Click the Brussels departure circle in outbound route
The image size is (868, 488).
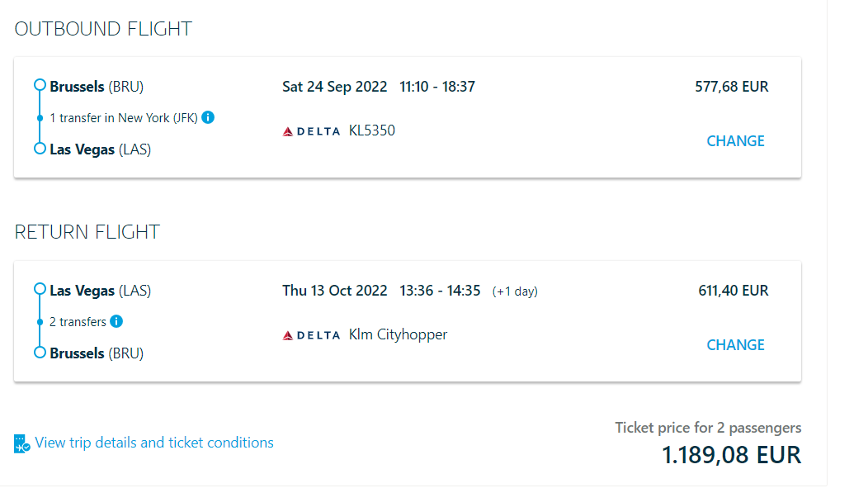click(39, 86)
